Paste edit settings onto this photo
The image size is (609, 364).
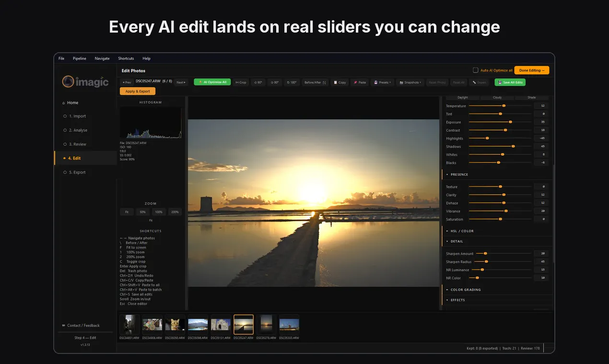point(360,82)
